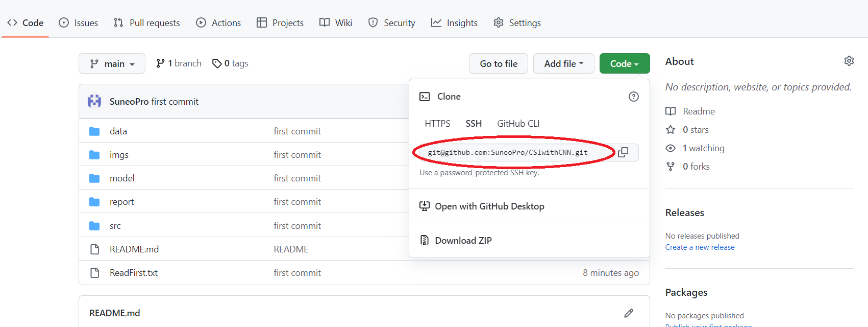Go to Pull requests tab
The image size is (868, 327).
(x=147, y=22)
